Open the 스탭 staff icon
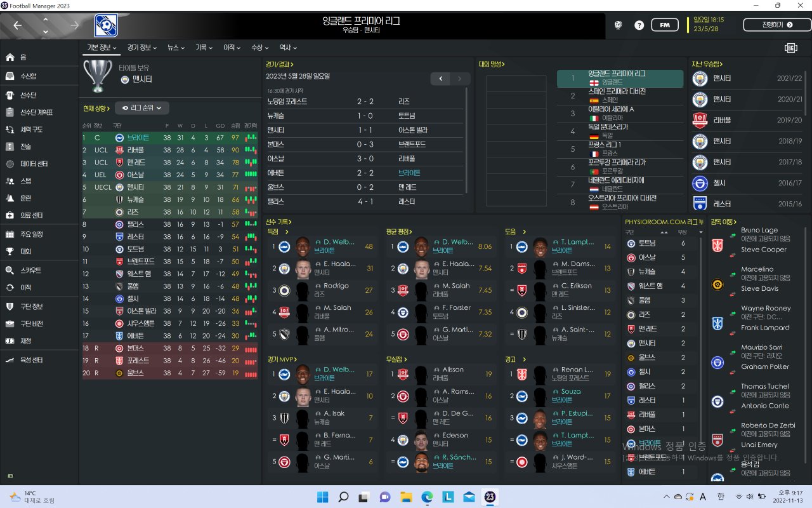Image resolution: width=812 pixels, height=508 pixels. pos(10,181)
